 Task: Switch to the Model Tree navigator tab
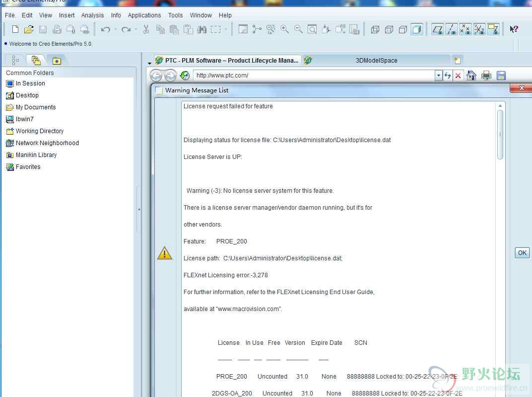click(x=15, y=60)
